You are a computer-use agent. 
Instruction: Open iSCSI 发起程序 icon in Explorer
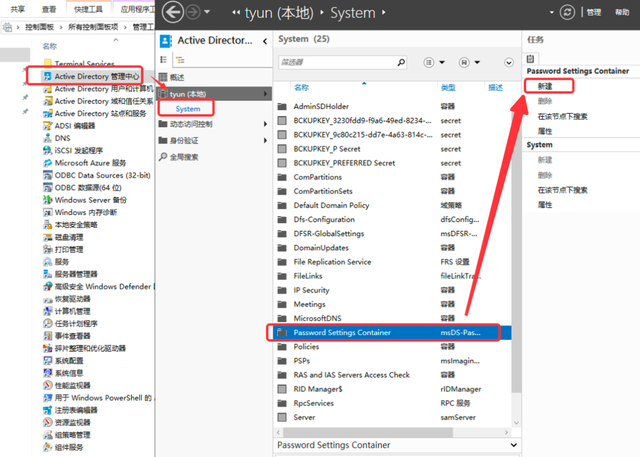(48, 151)
